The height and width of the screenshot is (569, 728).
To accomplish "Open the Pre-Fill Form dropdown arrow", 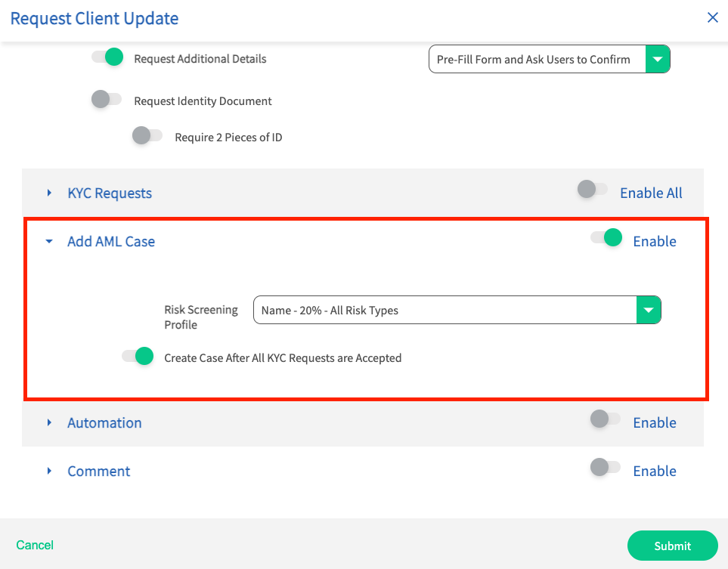I will [x=658, y=60].
